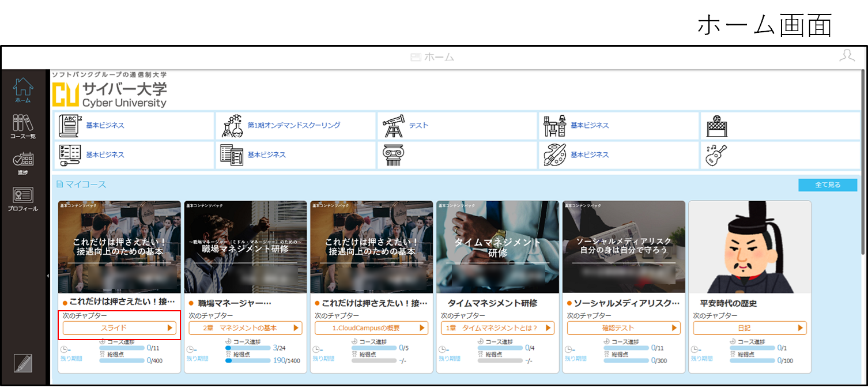The image size is (868, 388).
Task: Open the 平安時代の歴史 portrait thumbnail
Action: click(x=750, y=247)
